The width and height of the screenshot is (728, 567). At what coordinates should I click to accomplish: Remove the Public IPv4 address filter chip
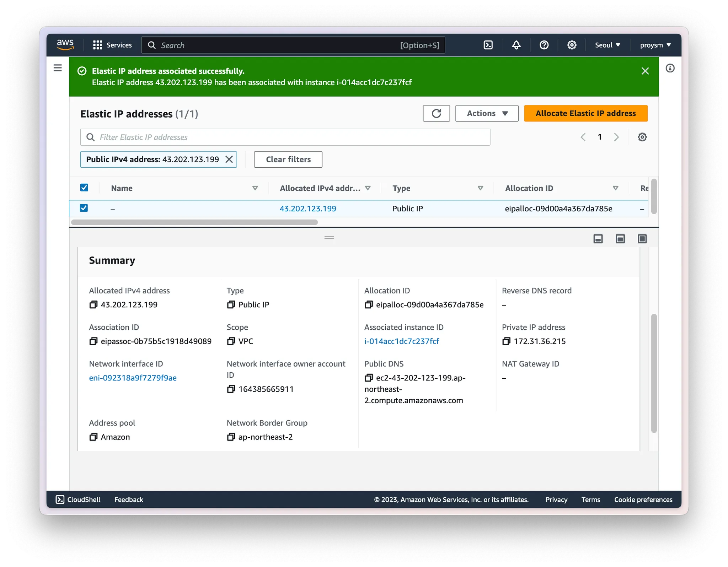(x=229, y=160)
